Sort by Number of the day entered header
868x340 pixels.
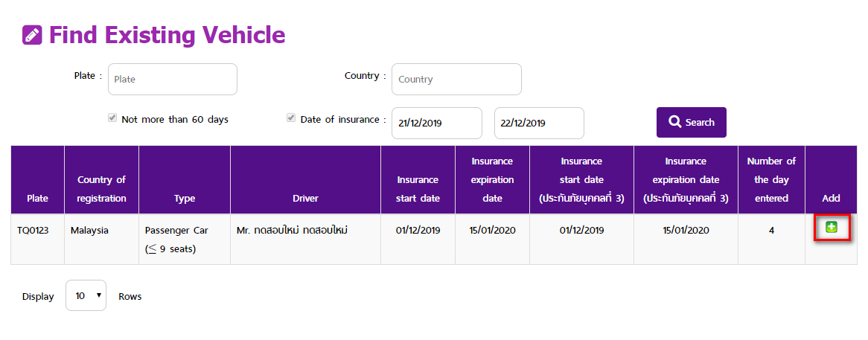coord(771,179)
